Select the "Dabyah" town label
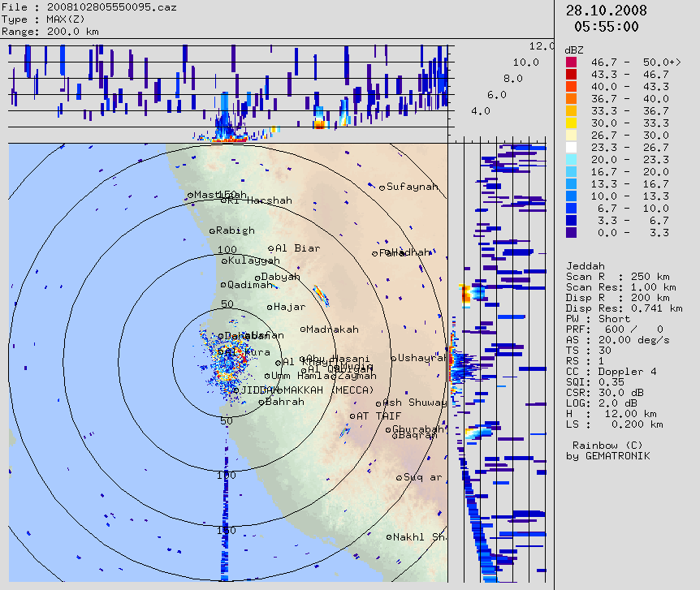Image resolution: width=700 pixels, height=590 pixels. 280,277
